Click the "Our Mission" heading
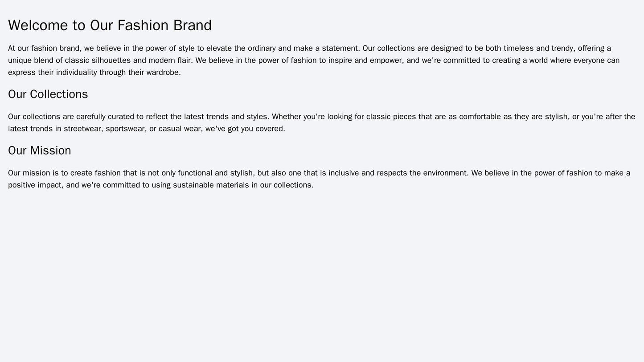Viewport: 644px width, 362px height. (40, 150)
